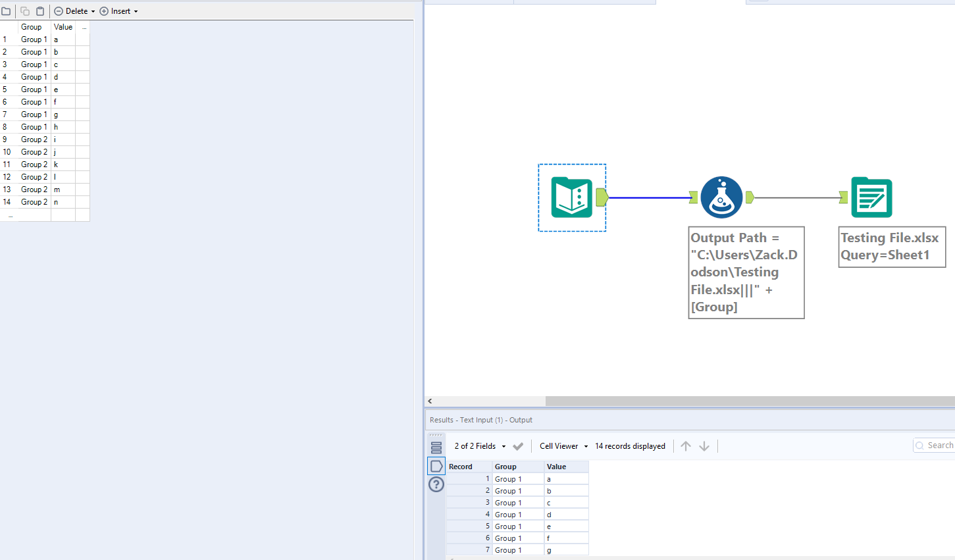Expand the 2 of 2 Fields dropdown
The image size is (955, 560).
[x=478, y=445]
